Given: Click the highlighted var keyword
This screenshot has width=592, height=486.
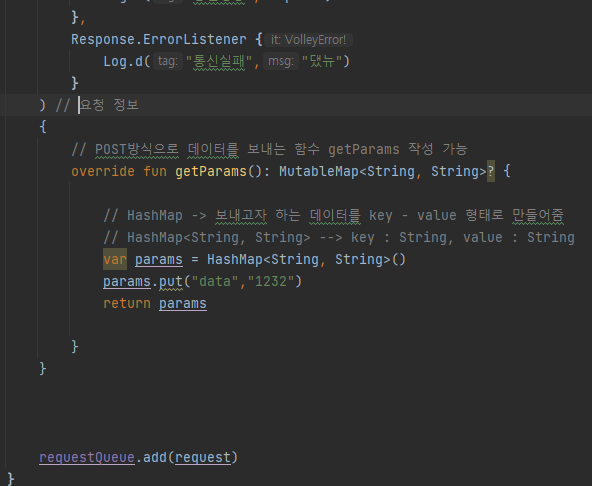Looking at the screenshot, I should [x=115, y=259].
